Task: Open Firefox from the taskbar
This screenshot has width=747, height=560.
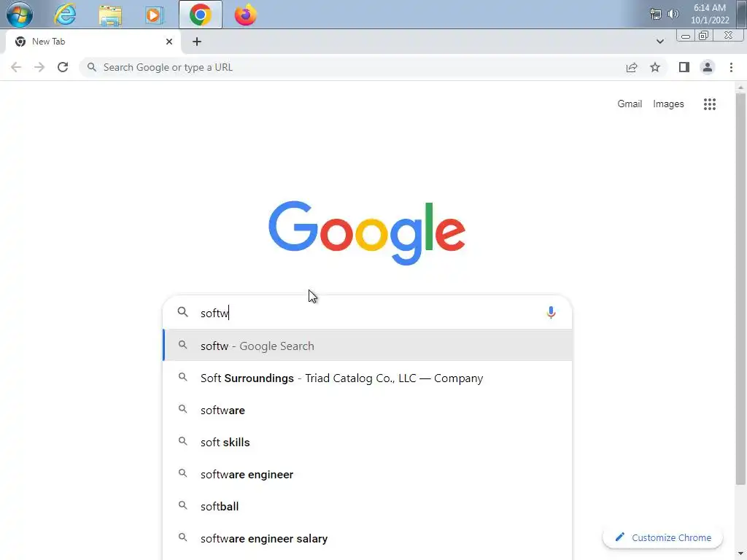Action: pyautogui.click(x=245, y=15)
